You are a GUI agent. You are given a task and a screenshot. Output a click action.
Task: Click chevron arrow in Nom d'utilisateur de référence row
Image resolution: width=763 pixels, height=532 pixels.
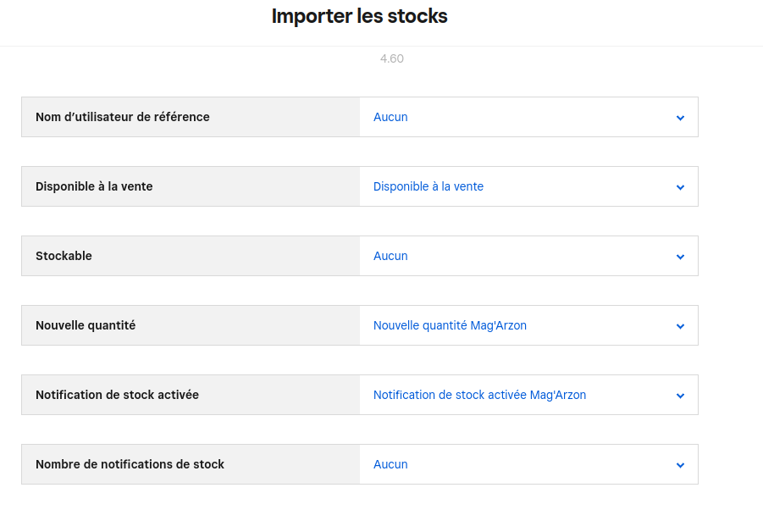tap(680, 118)
